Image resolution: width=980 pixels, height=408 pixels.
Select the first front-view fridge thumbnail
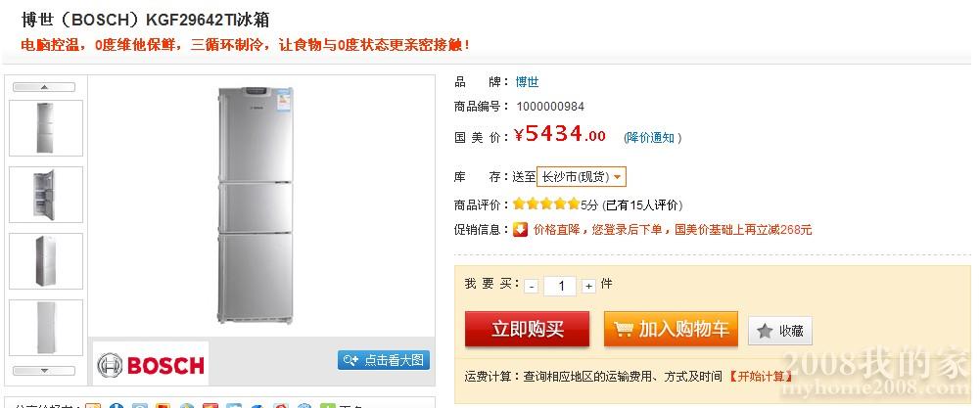coord(46,128)
